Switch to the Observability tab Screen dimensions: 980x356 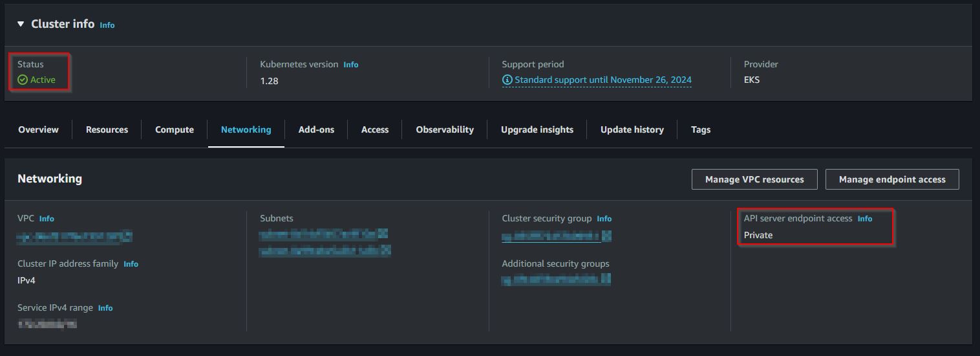point(445,129)
